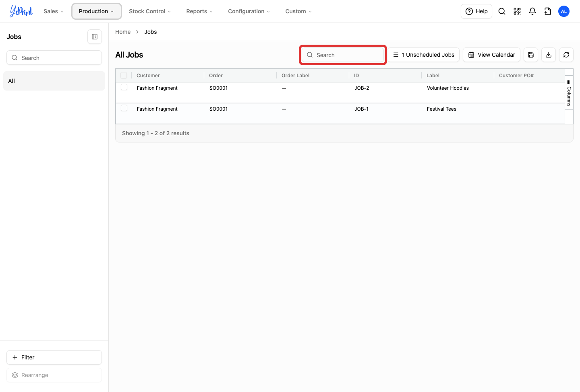Image resolution: width=580 pixels, height=392 pixels.
Task: Click the Jobs breadcrumb
Action: 151,32
